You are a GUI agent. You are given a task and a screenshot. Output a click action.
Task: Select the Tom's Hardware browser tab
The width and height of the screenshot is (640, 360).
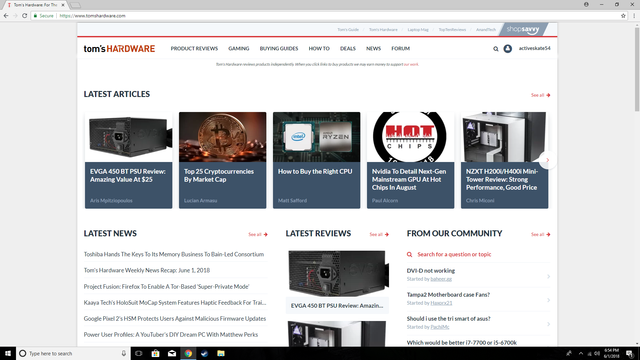(x=35, y=5)
